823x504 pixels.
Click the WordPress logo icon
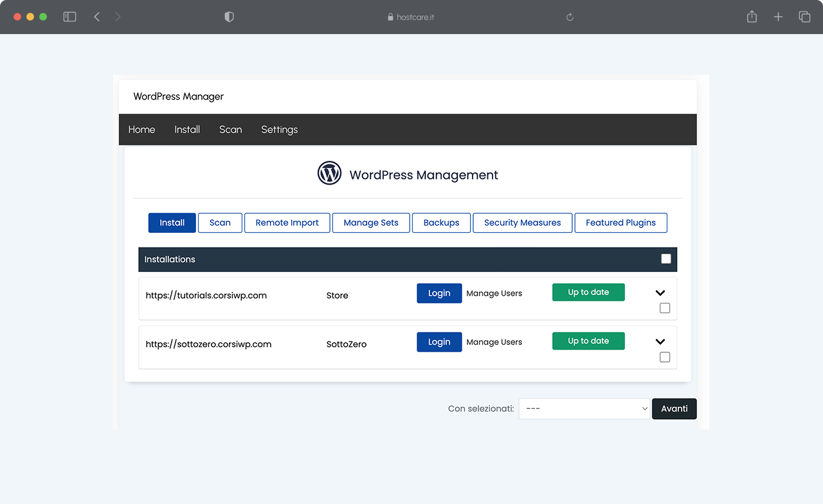click(x=329, y=173)
